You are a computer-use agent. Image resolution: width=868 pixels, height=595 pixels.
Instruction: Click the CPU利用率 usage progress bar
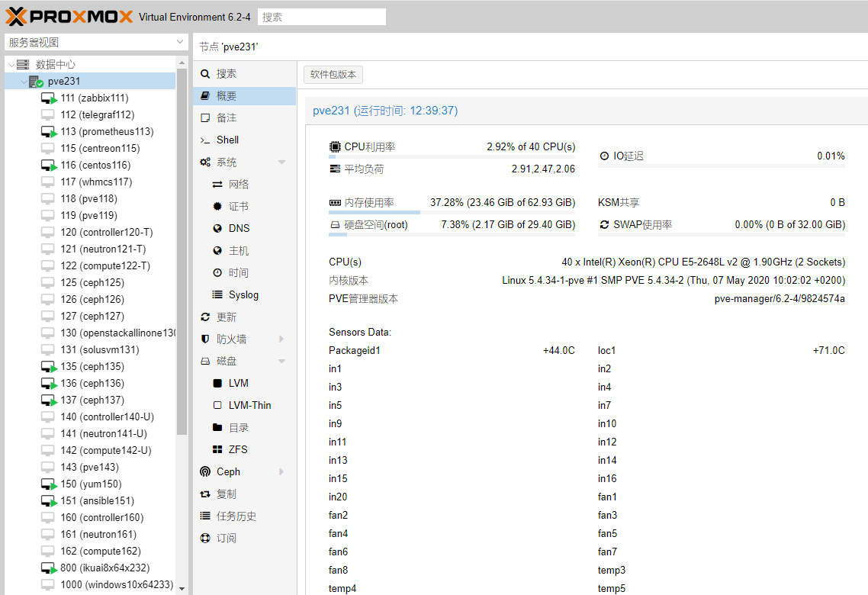coord(452,157)
